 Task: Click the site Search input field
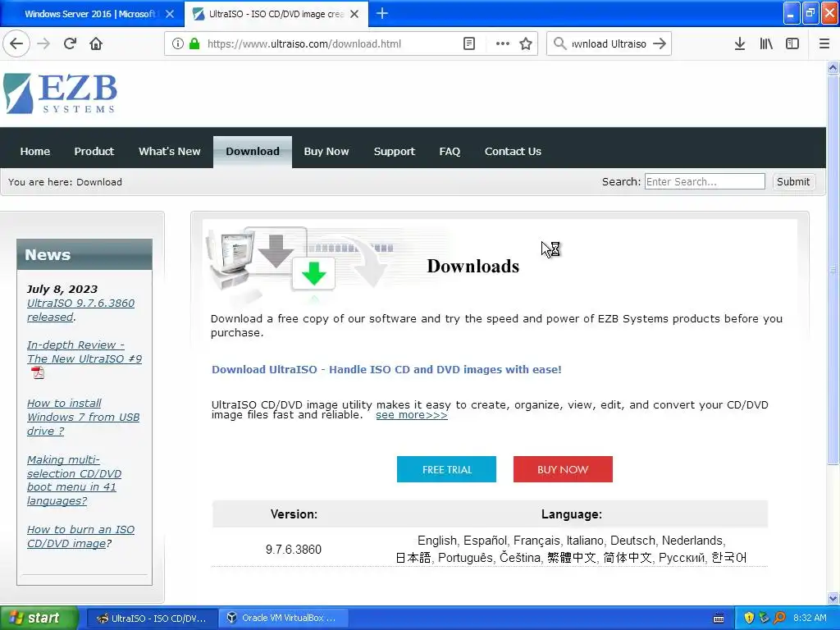pyautogui.click(x=705, y=181)
